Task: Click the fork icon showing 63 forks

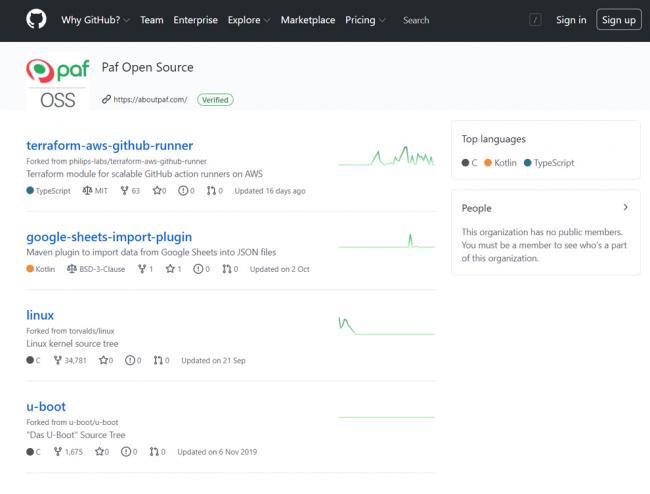Action: pos(124,190)
